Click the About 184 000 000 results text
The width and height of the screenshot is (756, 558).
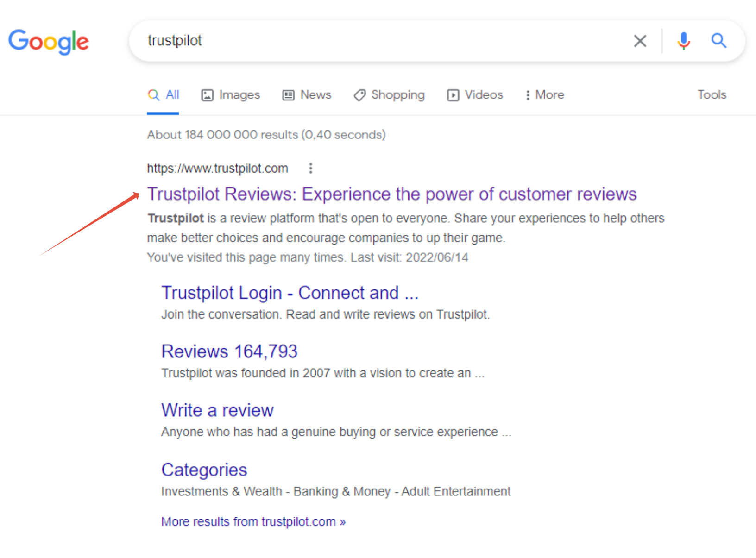pyautogui.click(x=266, y=135)
